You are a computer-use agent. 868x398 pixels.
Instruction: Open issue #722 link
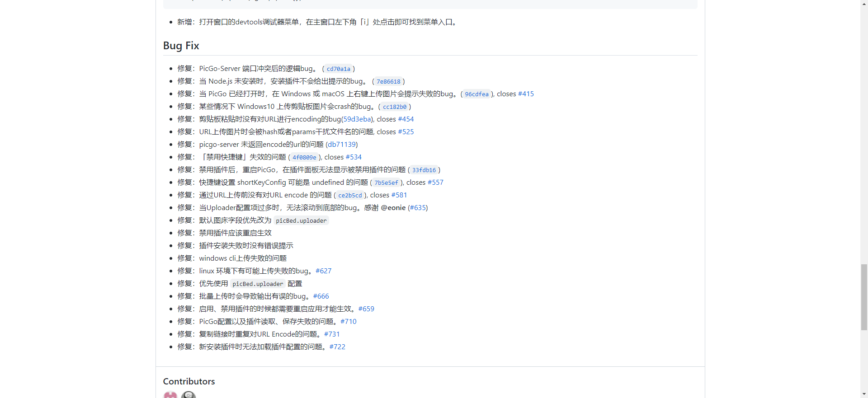coord(337,347)
